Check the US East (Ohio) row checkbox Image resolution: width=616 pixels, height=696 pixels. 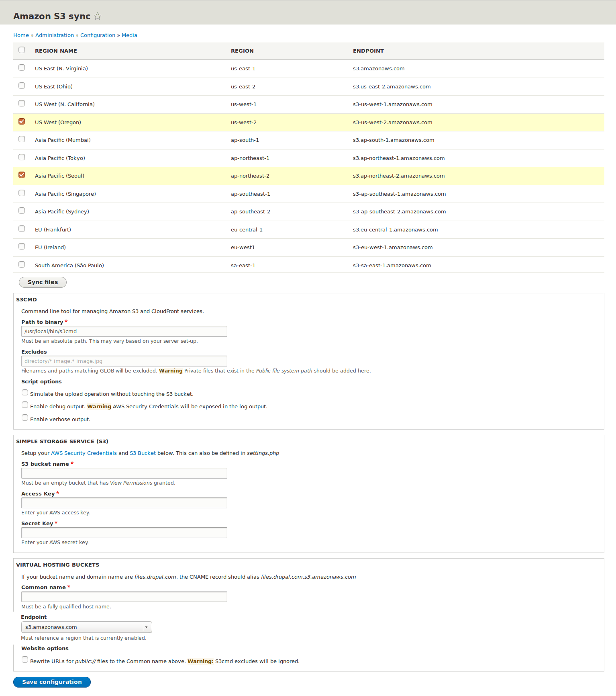coord(22,86)
